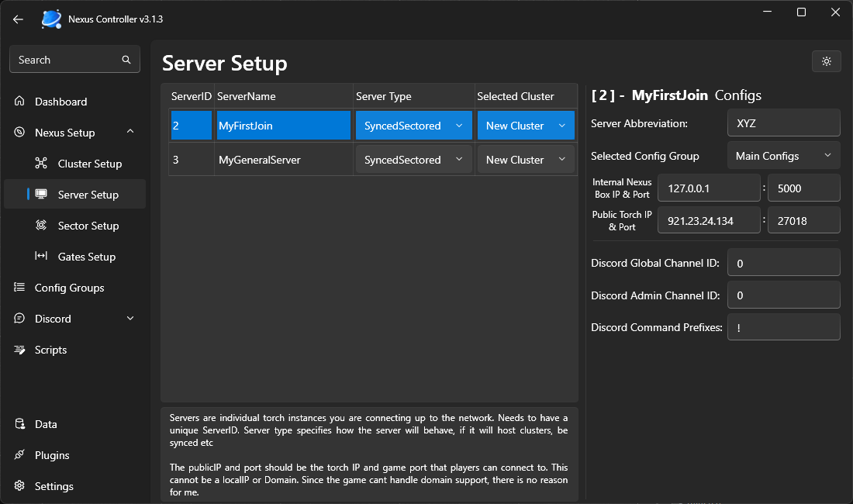Viewport: 853px width, 504px height.
Task: Open Selected Cluster dropdown for MyFirstJoin
Action: (526, 126)
